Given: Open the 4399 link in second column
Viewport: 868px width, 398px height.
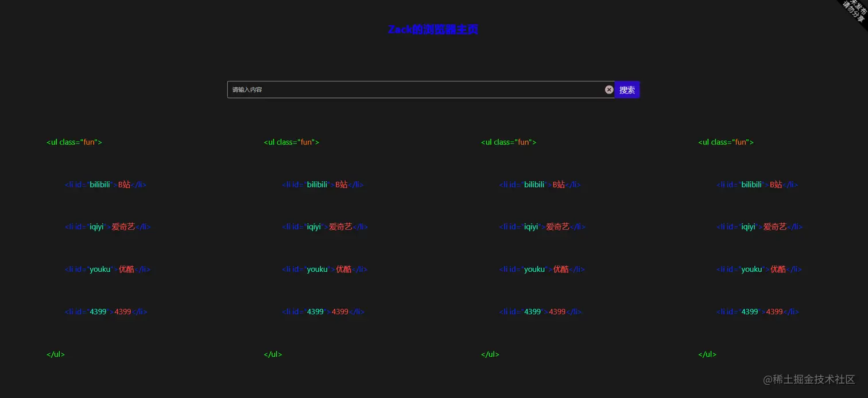Looking at the screenshot, I should tap(340, 311).
